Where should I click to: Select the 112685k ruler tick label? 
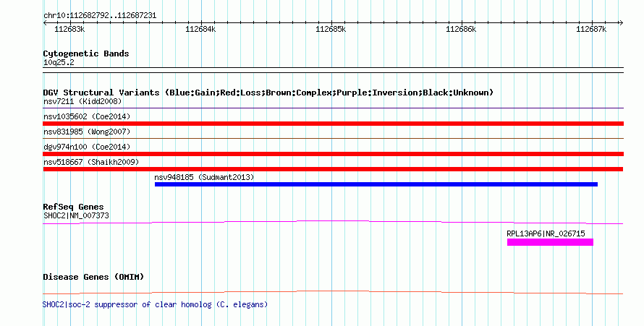[x=331, y=29]
